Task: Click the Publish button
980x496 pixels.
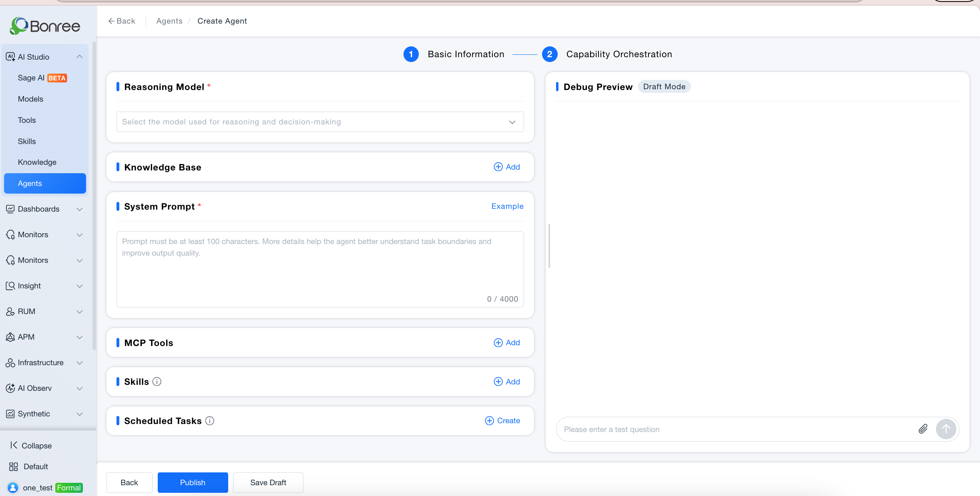Action: pos(193,482)
